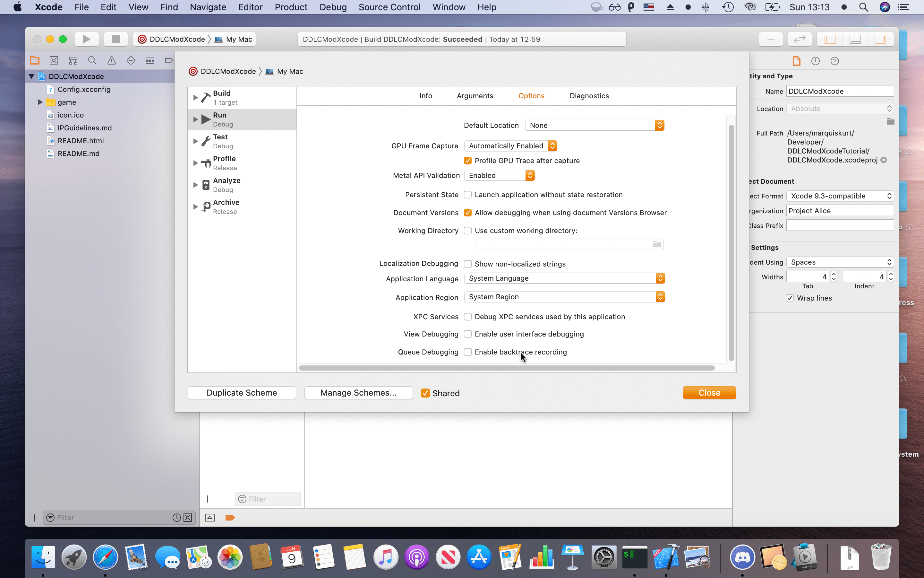This screenshot has height=578, width=924.
Task: Check Enable backtrace recording
Action: pyautogui.click(x=468, y=352)
